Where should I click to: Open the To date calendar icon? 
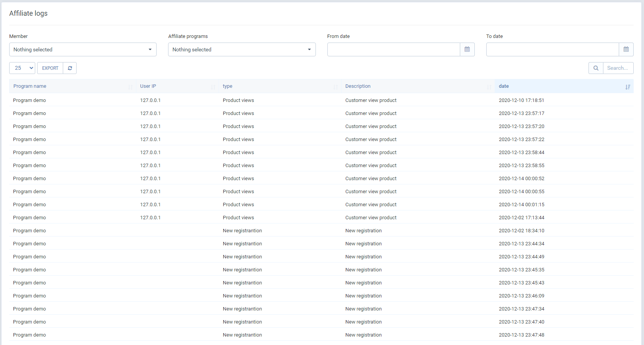pyautogui.click(x=626, y=49)
